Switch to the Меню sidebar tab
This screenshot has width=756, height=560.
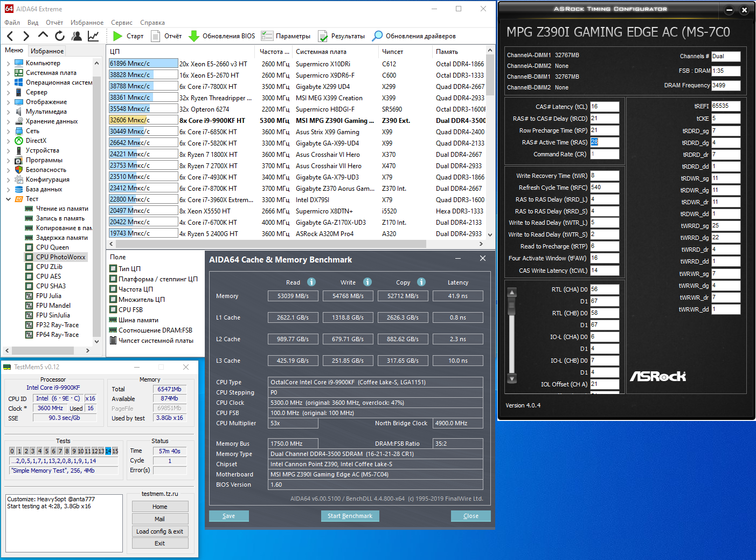14,50
